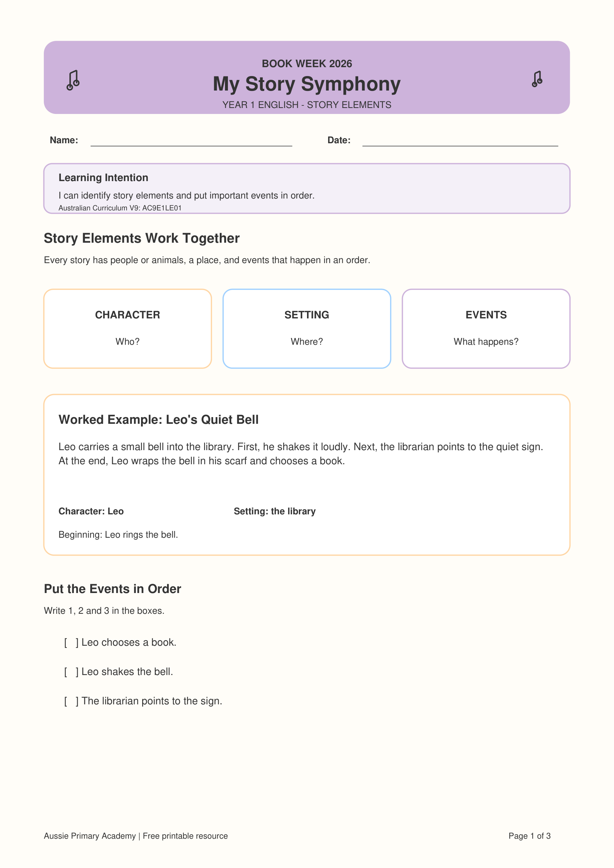Click the Worked Example: Leo's Quiet Bell heading
Viewport: 614px width, 868px height.
(x=159, y=420)
